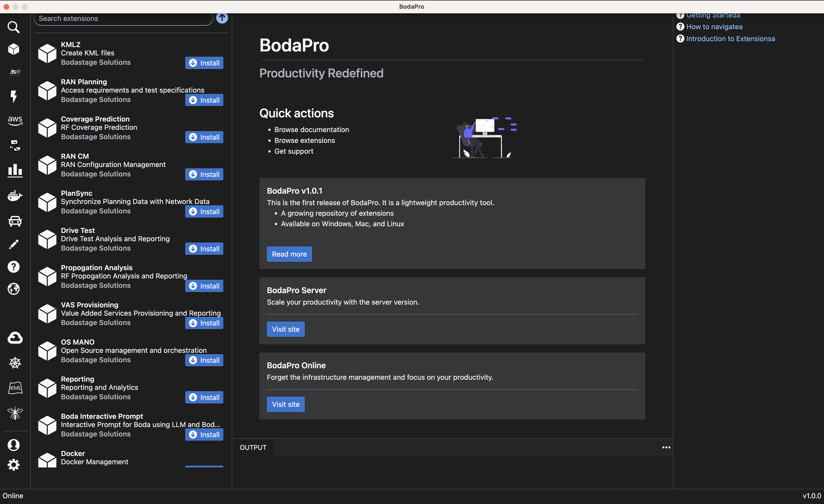Install the Propogation Analysis extension
824x504 pixels.
[204, 286]
